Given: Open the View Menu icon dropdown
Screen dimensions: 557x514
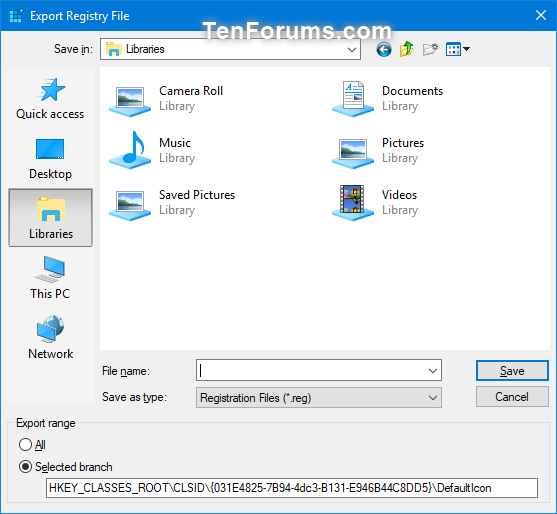Looking at the screenshot, I should [x=458, y=49].
